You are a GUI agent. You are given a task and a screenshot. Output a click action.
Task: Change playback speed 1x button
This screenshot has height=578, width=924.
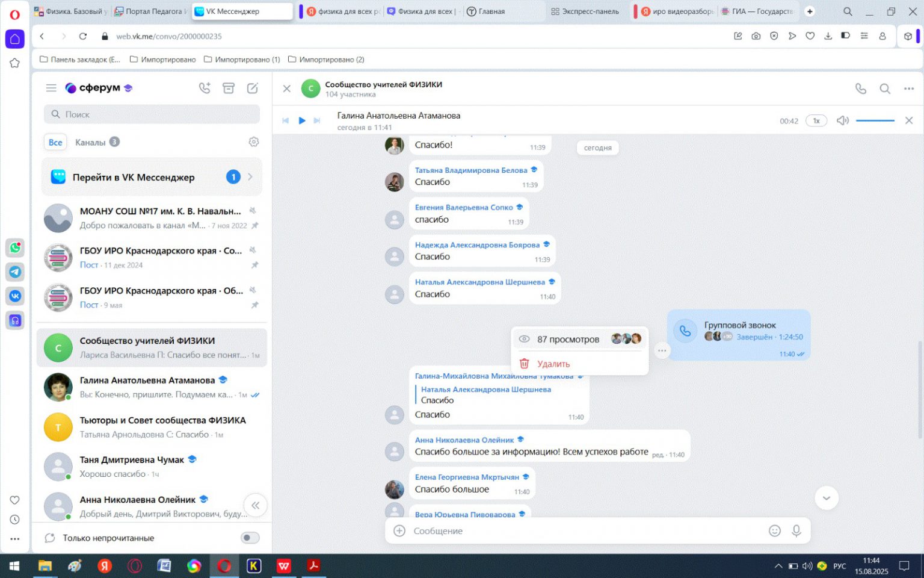816,120
